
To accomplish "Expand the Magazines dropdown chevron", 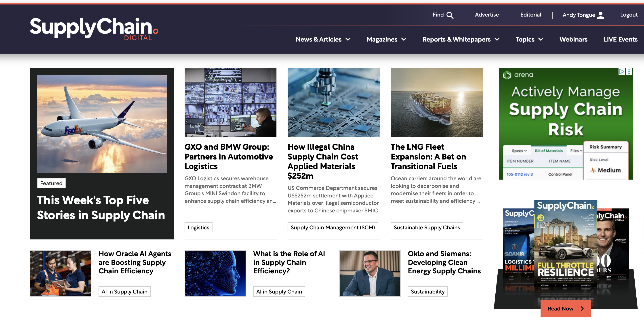I will point(404,40).
